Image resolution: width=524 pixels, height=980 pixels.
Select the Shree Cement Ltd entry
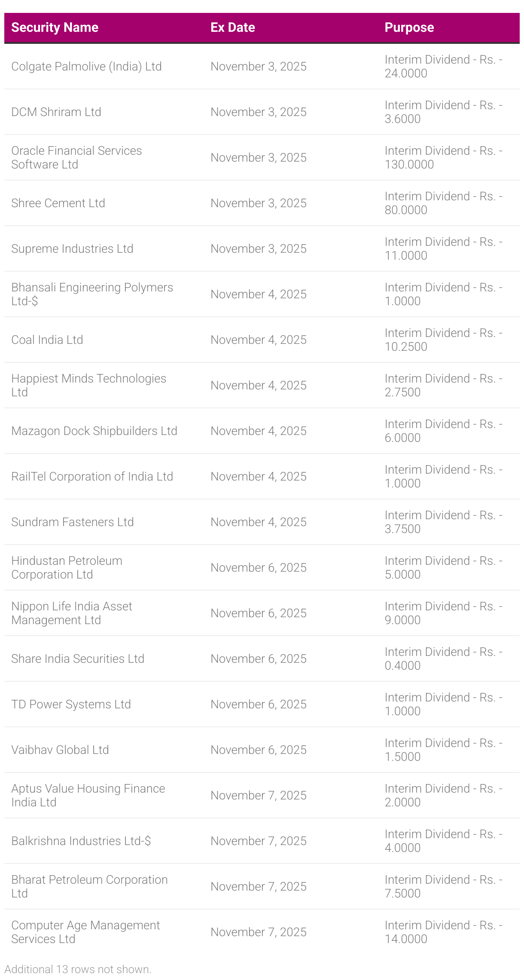(x=58, y=203)
